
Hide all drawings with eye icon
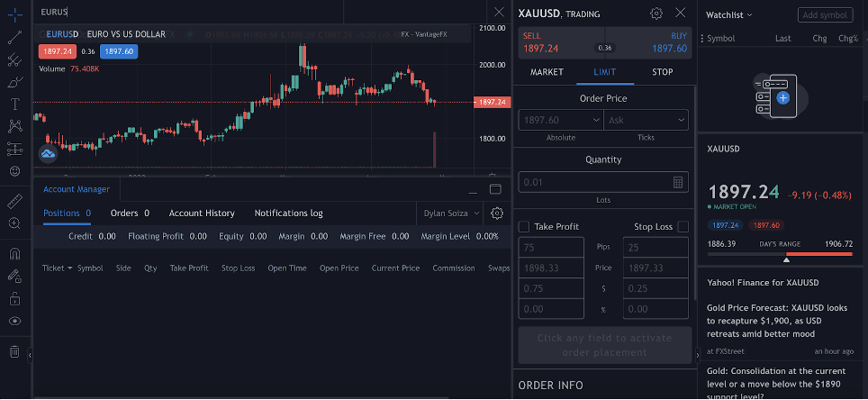(15, 321)
